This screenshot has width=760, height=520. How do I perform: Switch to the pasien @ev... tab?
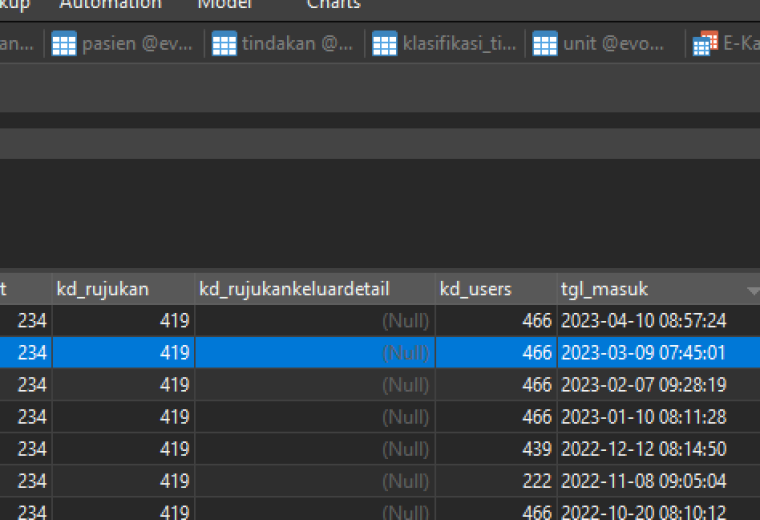123,44
